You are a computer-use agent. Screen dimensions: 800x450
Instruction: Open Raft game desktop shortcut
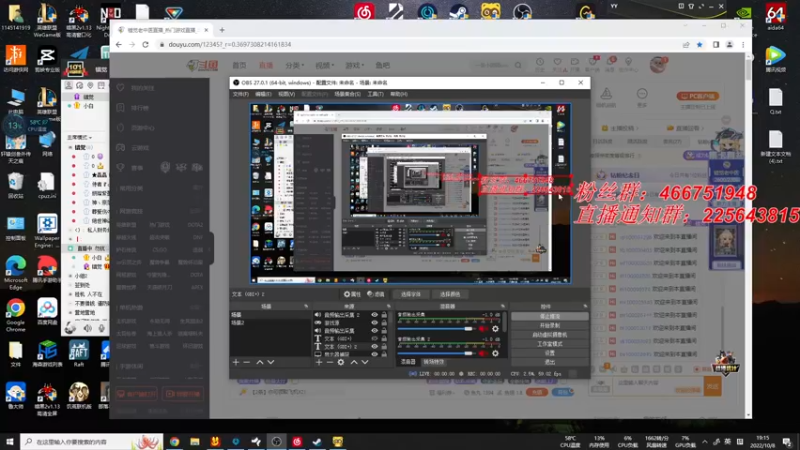coord(79,354)
